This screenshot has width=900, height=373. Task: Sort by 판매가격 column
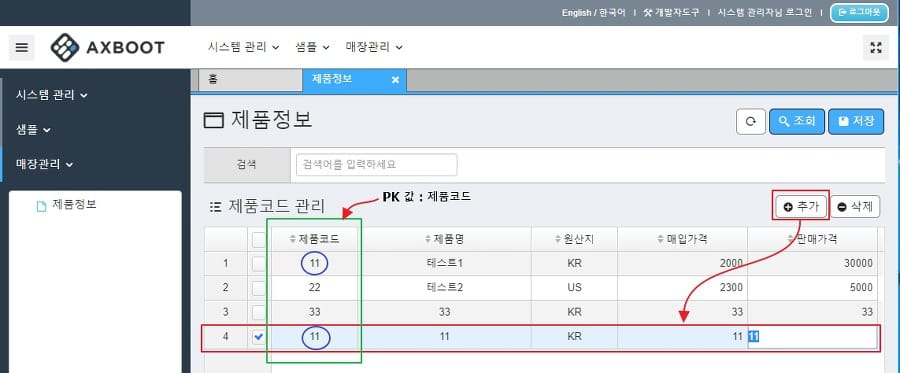(812, 239)
